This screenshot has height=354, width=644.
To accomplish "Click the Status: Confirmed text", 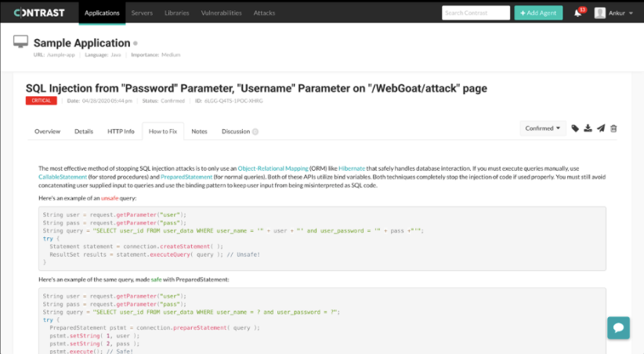I will (164, 101).
